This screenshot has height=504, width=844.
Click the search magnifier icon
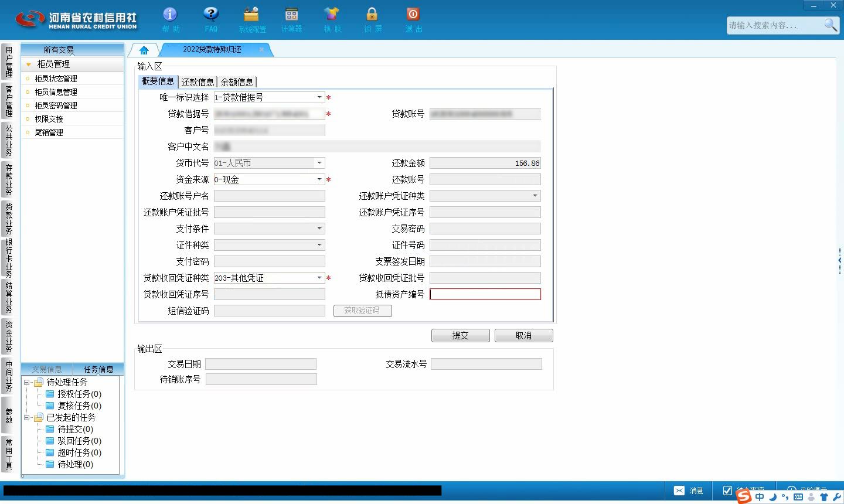click(x=831, y=25)
